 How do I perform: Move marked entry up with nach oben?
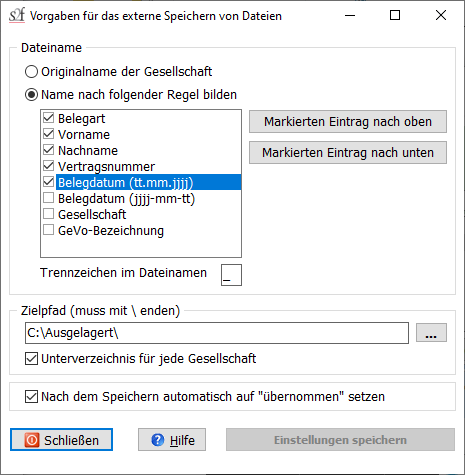click(x=348, y=122)
